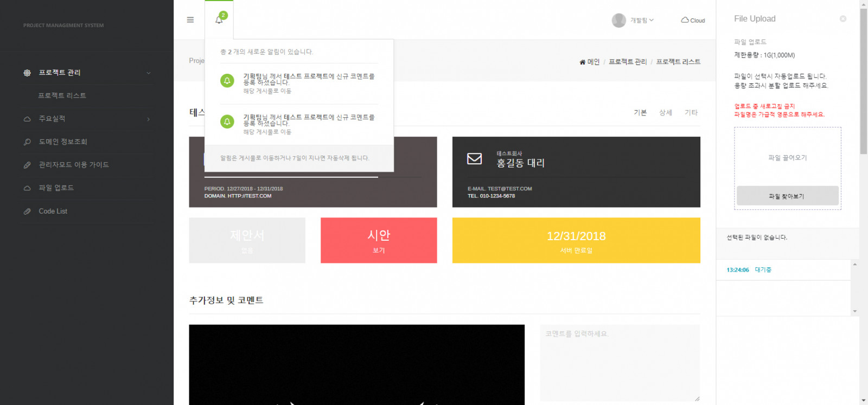Toggle the hamburger sidebar menu

190,20
